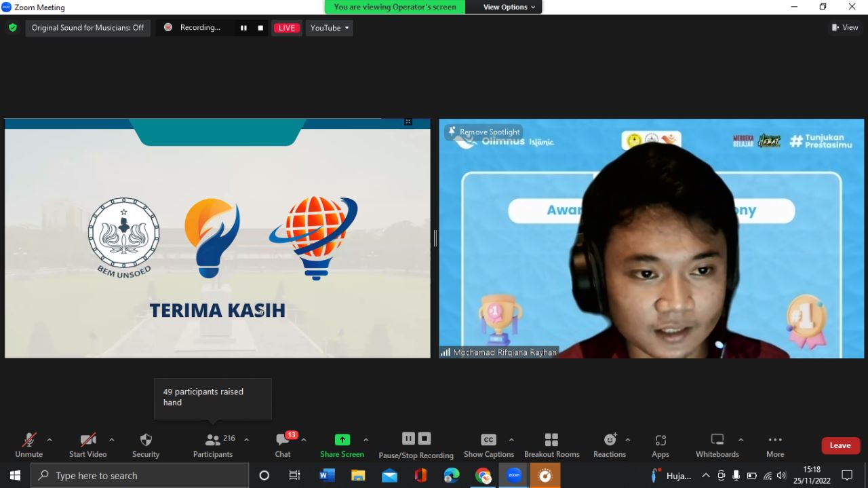This screenshot has height=488, width=868.
Task: Click the green Share Screen icon
Action: (342, 440)
